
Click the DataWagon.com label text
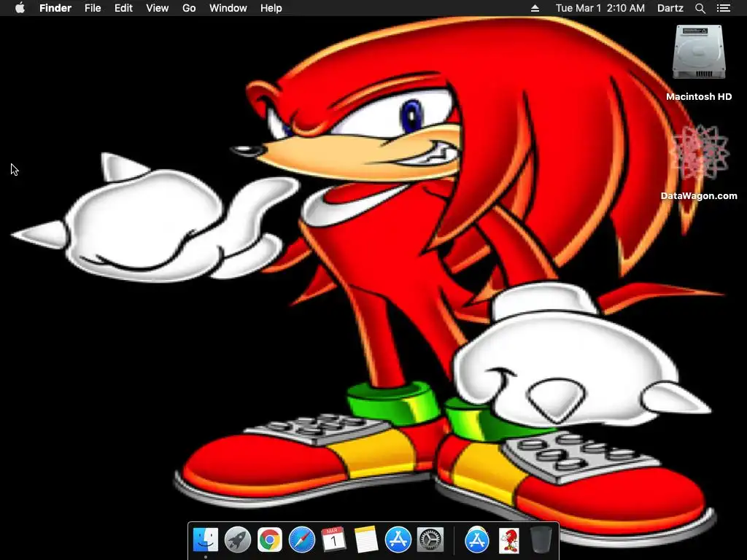[699, 195]
